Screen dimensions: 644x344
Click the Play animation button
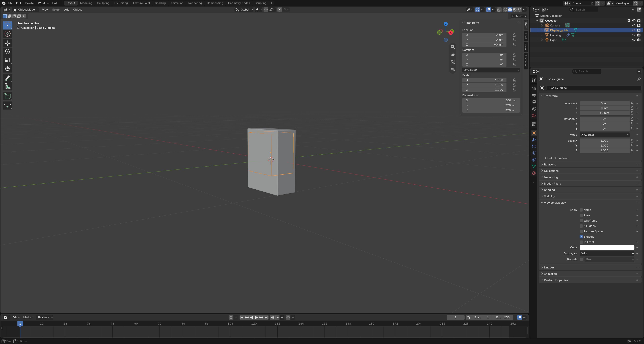pos(256,318)
